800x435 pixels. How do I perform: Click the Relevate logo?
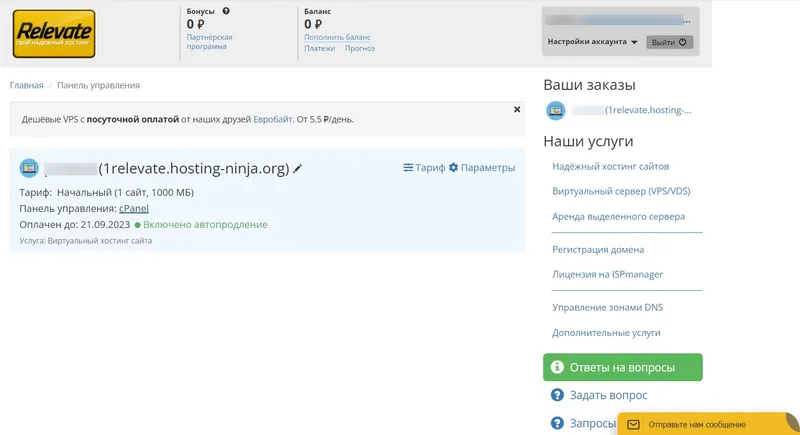54,34
